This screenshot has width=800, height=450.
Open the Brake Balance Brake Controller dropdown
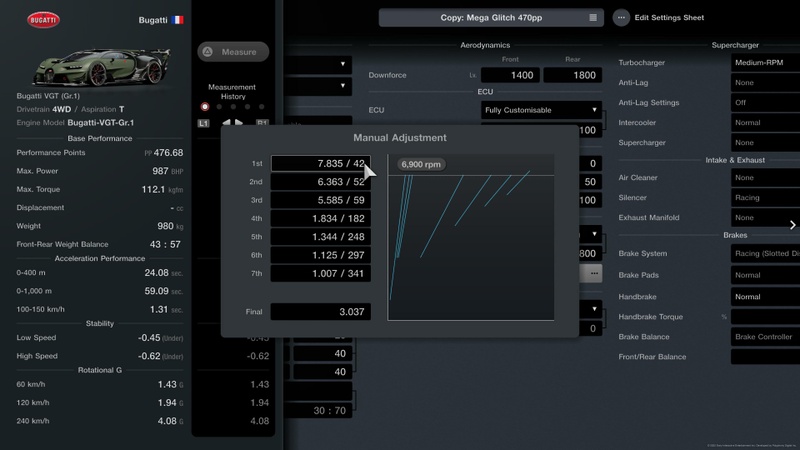765,337
